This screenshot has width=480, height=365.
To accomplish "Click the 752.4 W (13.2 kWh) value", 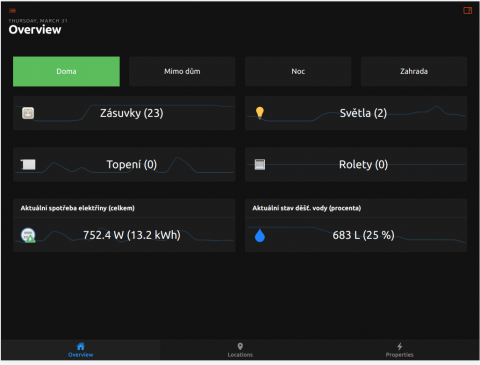I will click(132, 235).
